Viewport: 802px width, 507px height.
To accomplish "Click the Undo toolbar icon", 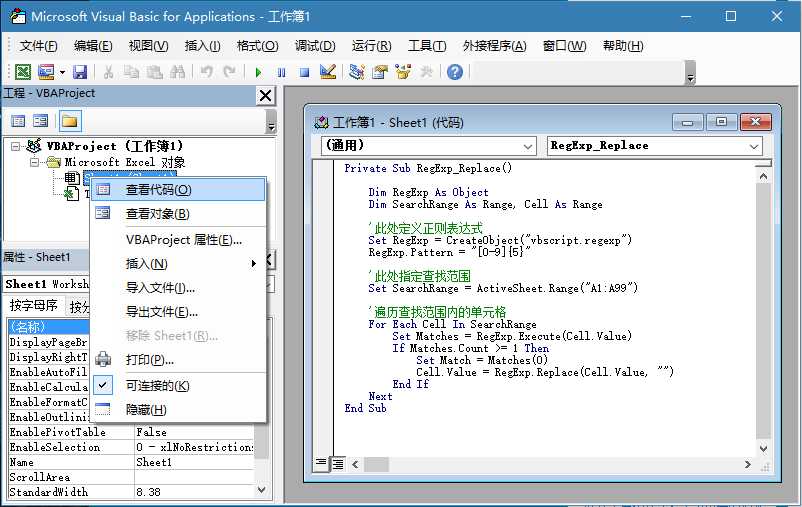I will (x=207, y=72).
